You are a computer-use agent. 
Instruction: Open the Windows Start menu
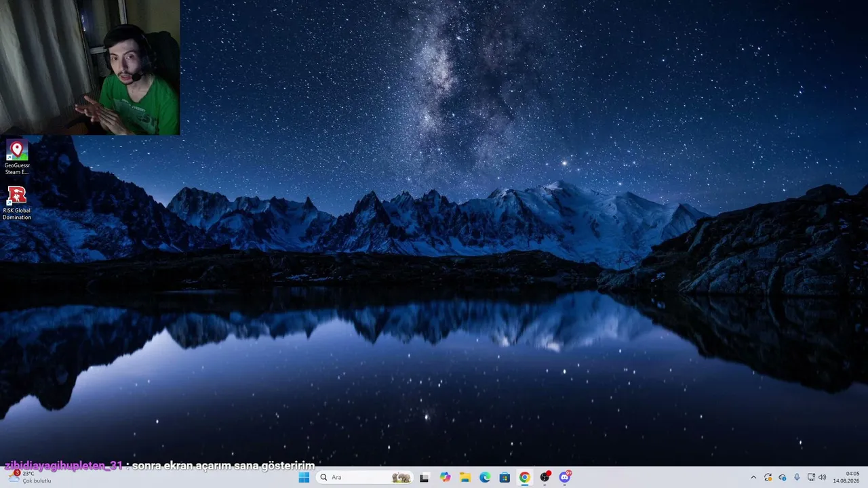[x=304, y=477]
